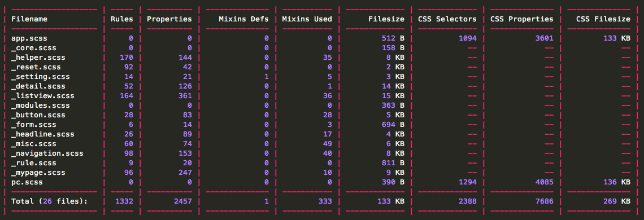The width and height of the screenshot is (644, 220).
Task: Click _modules.scss Filesize 363 B
Action: click(x=393, y=105)
